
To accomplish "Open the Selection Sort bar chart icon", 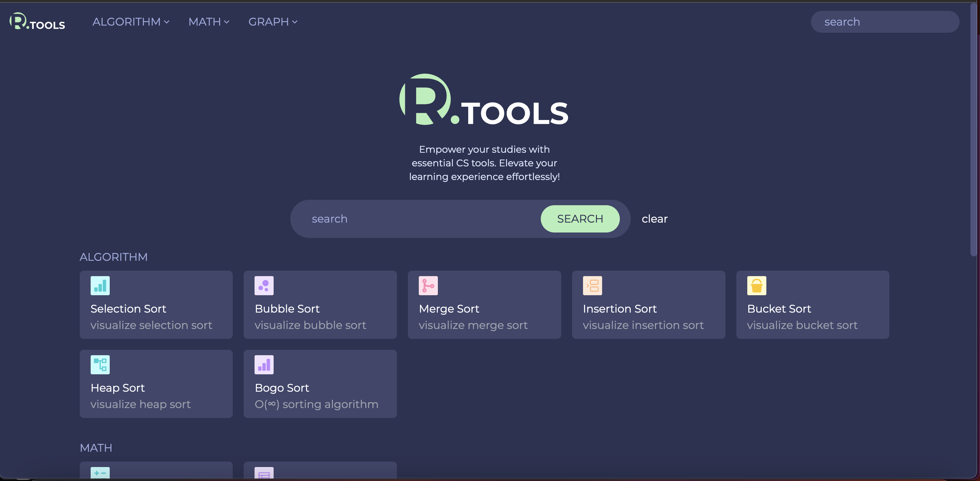I will (x=100, y=285).
